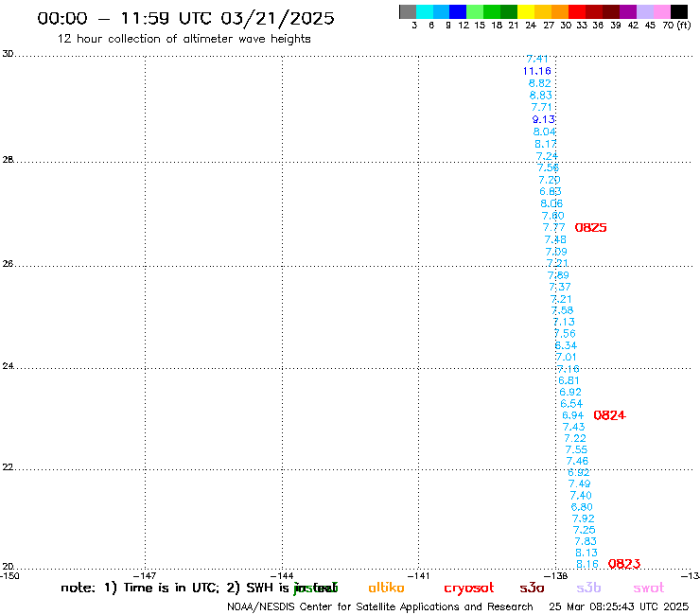Click the 7.55 wave height value
The width and height of the screenshot is (700, 615).
[576, 449]
